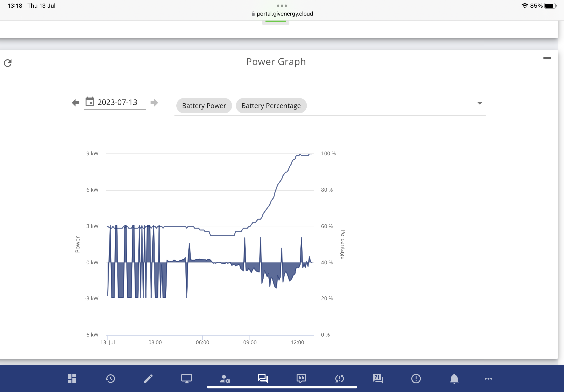This screenshot has width=564, height=392.
Task: Open the chat bubbles forum icon
Action: click(263, 378)
